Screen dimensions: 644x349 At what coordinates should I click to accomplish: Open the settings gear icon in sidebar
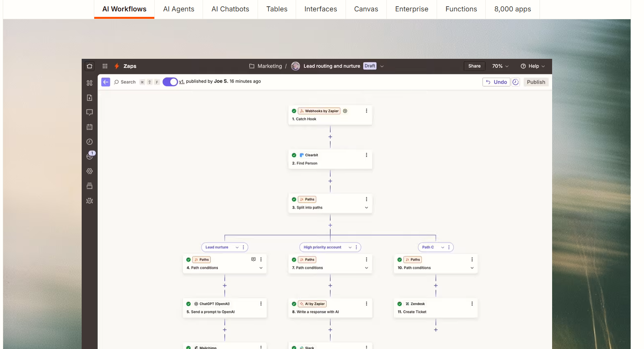pyautogui.click(x=90, y=171)
